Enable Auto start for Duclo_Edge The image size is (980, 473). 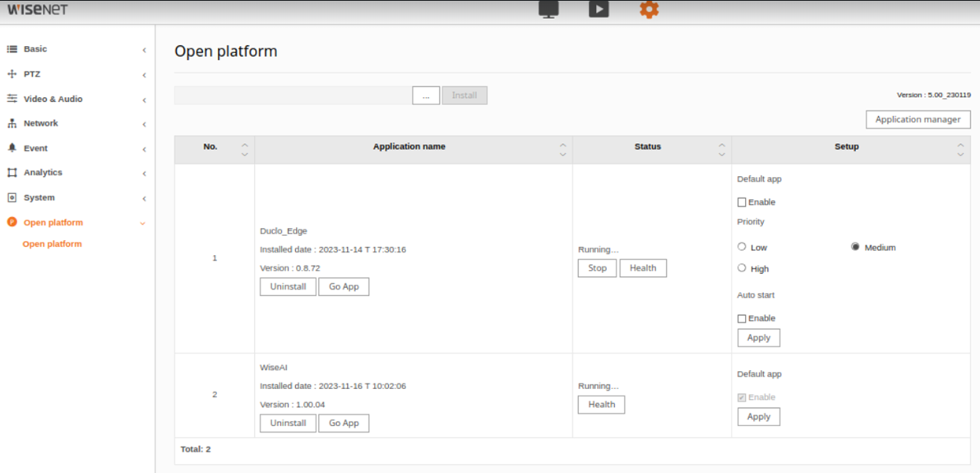point(742,318)
